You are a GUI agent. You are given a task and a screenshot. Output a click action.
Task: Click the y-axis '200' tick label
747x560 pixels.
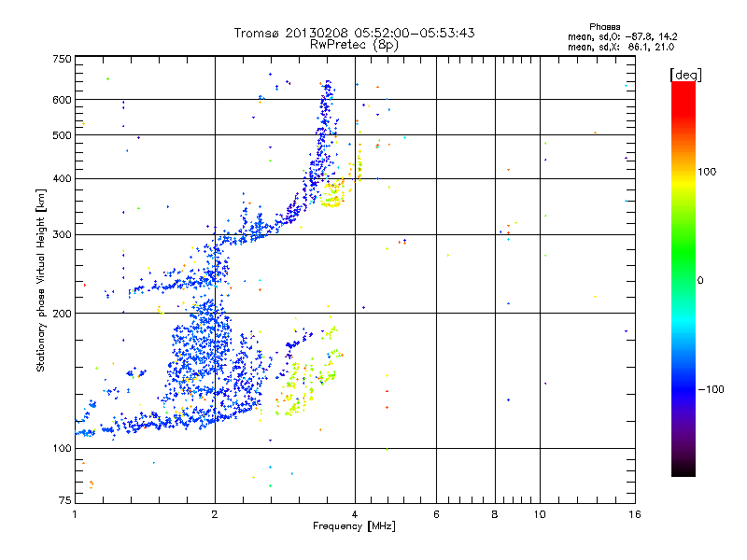(62, 314)
